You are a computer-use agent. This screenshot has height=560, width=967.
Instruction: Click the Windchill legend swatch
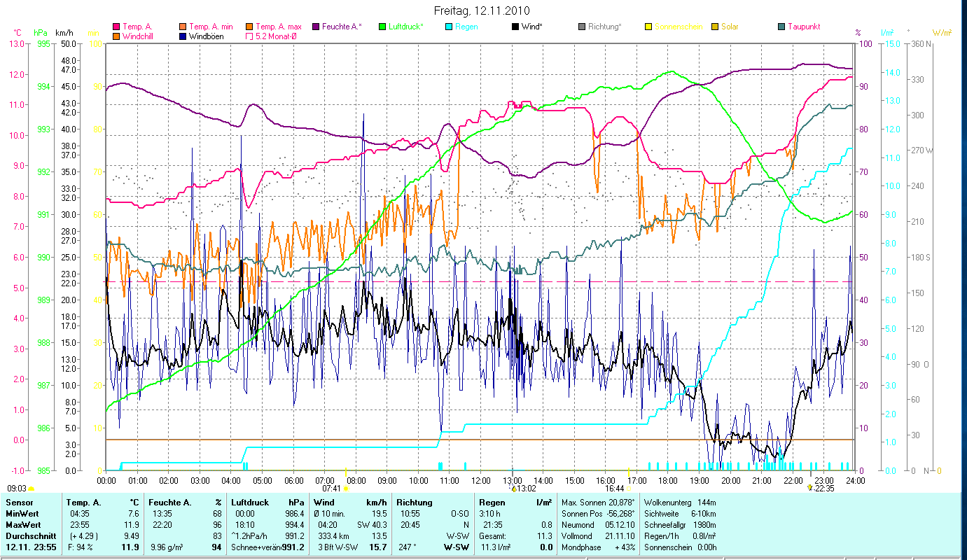click(116, 36)
